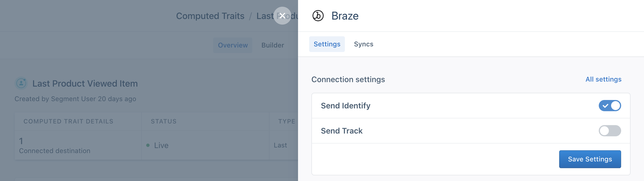Click the computed trait profile icon
The height and width of the screenshot is (181, 644).
[x=21, y=83]
